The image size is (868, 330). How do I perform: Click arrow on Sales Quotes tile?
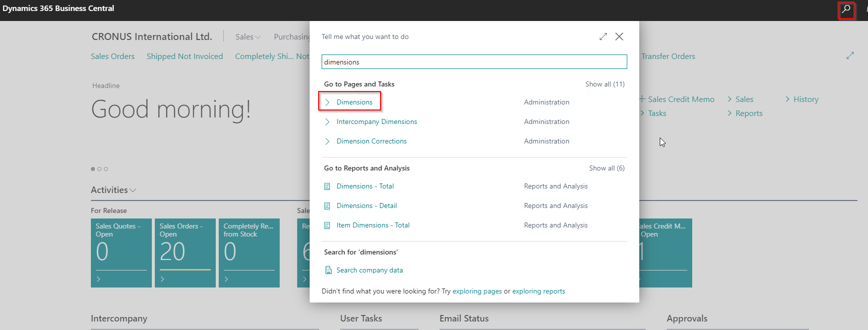tap(98, 279)
